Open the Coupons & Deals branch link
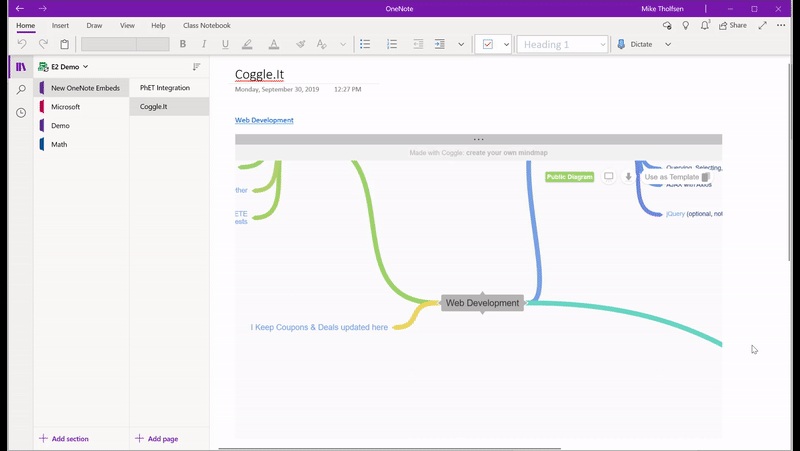This screenshot has height=451, width=800. coord(319,327)
